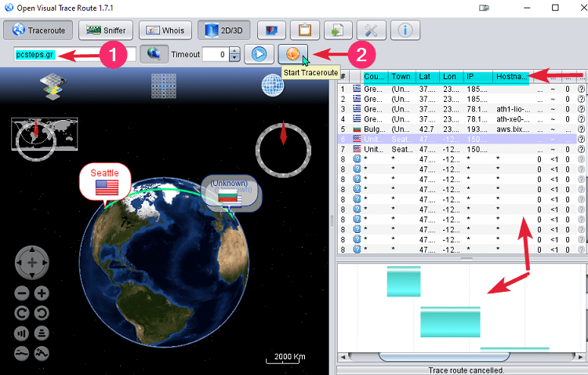Toggle the 2D/3D map view button
588x375 pixels.
coord(224,31)
